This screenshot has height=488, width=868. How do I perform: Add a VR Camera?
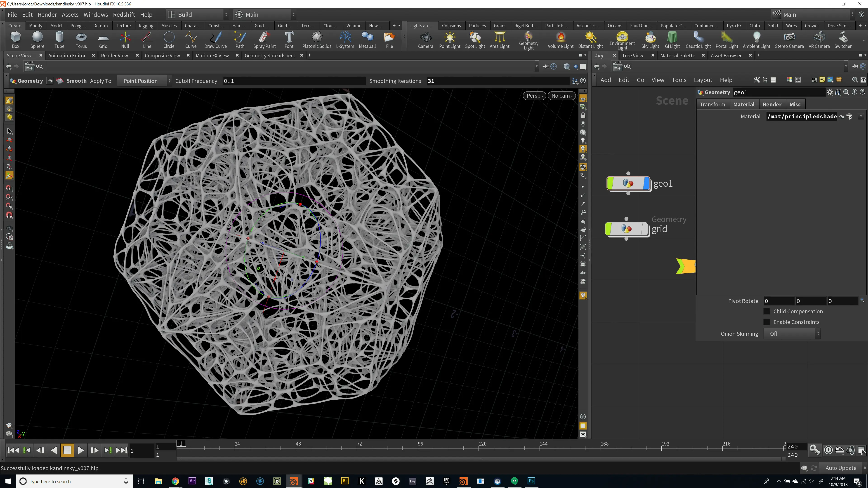[x=819, y=40]
